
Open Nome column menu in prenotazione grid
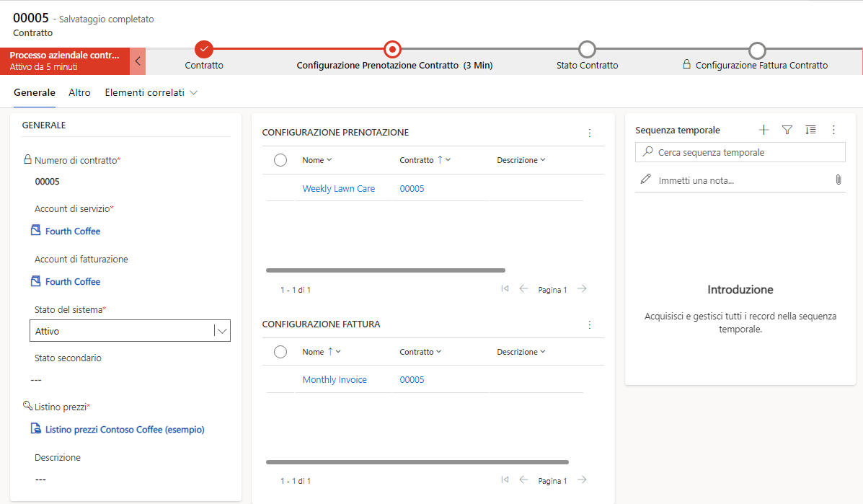[317, 160]
